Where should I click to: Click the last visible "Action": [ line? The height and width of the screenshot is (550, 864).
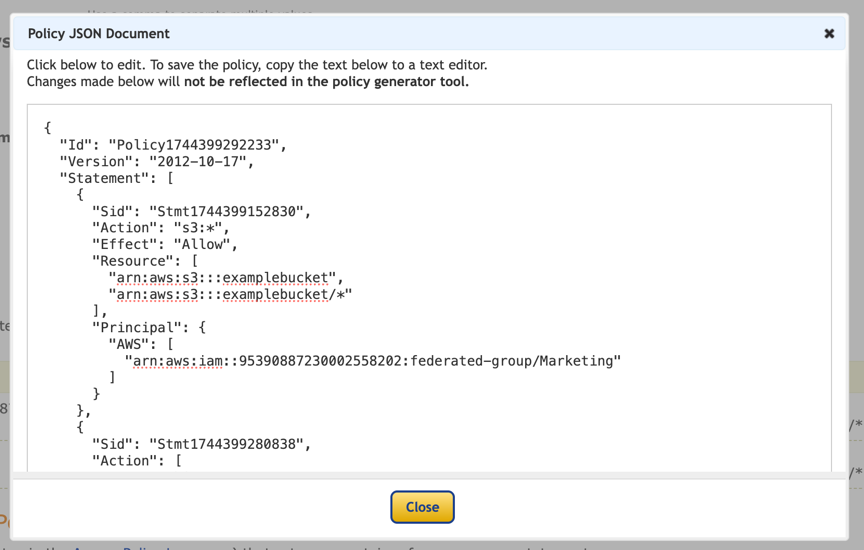[x=136, y=461]
